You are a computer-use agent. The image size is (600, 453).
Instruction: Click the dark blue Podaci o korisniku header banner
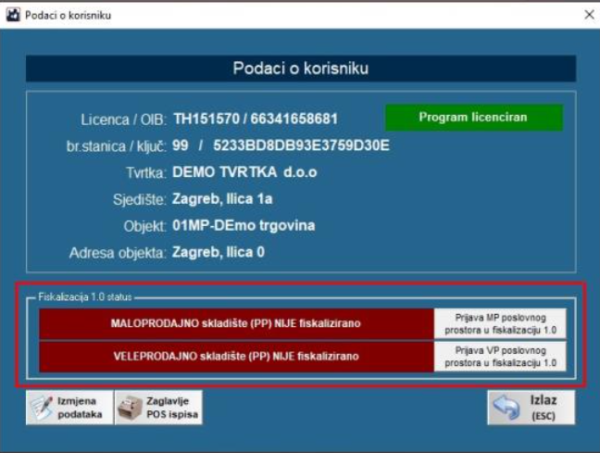point(300,68)
